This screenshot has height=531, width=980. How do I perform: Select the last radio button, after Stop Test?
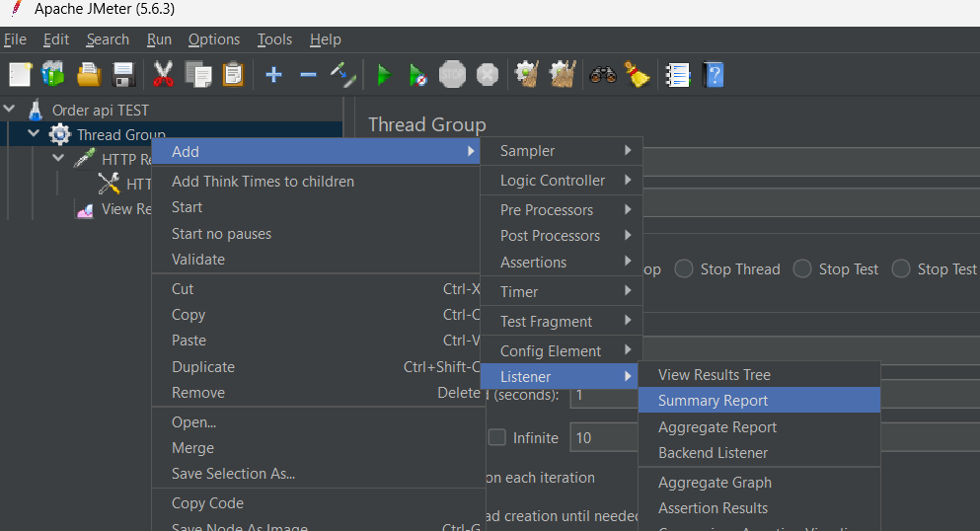pos(901,268)
